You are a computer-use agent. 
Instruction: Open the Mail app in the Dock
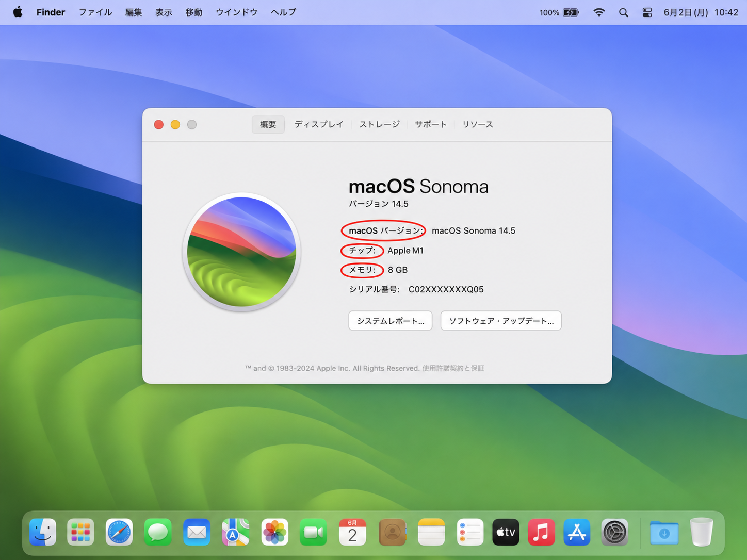[x=197, y=532]
